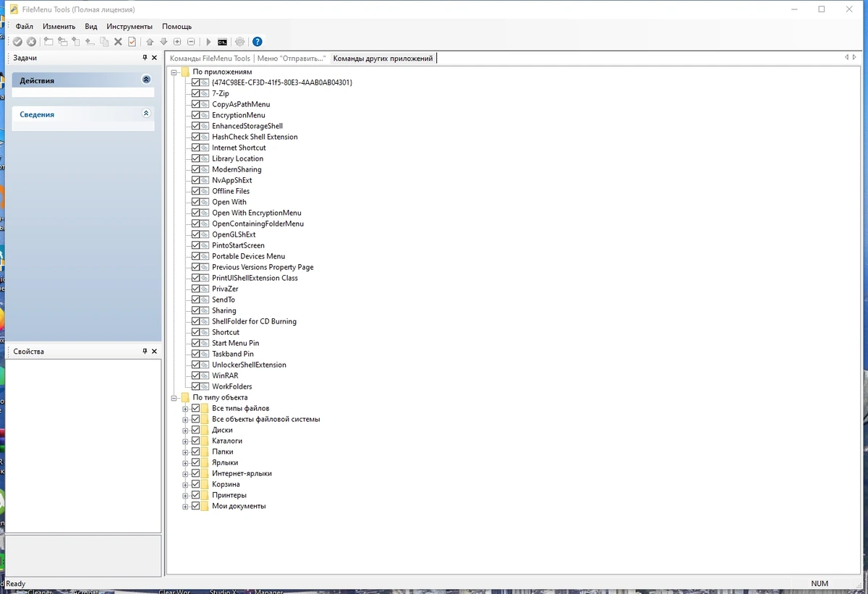Click the black console window toolbar icon
Viewport: 868px width, 594px height.
[x=222, y=42]
